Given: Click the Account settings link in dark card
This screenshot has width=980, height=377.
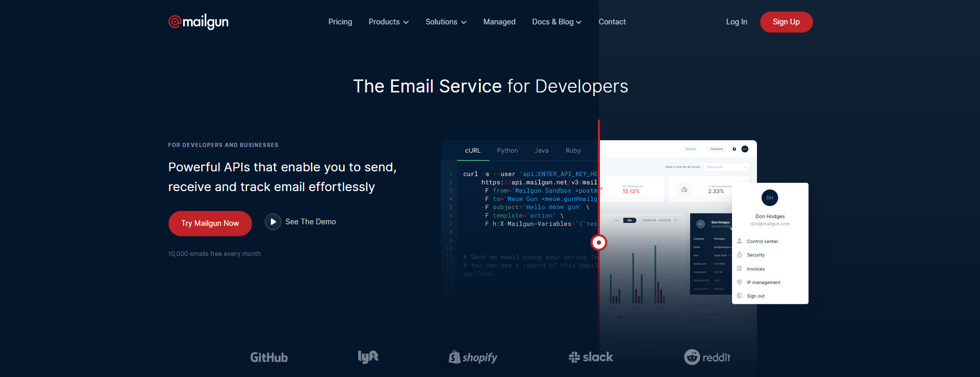Looking at the screenshot, I should click(721, 226).
